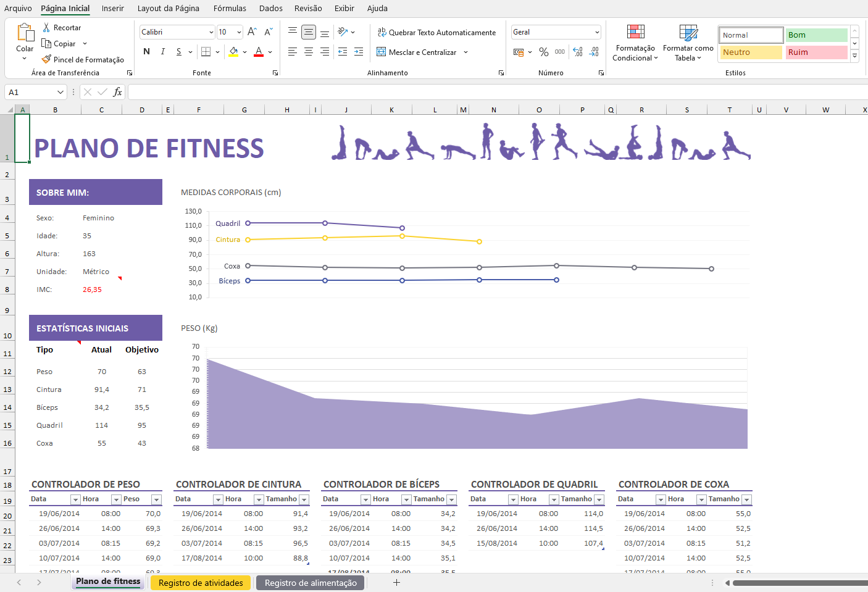The image size is (868, 592).
Task: Open the Inserir ribbon tab
Action: tap(112, 8)
